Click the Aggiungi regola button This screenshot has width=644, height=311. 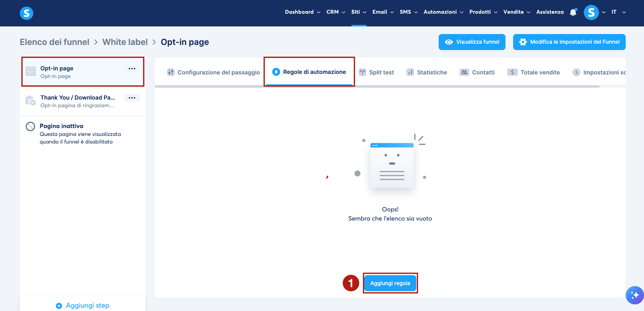390,283
